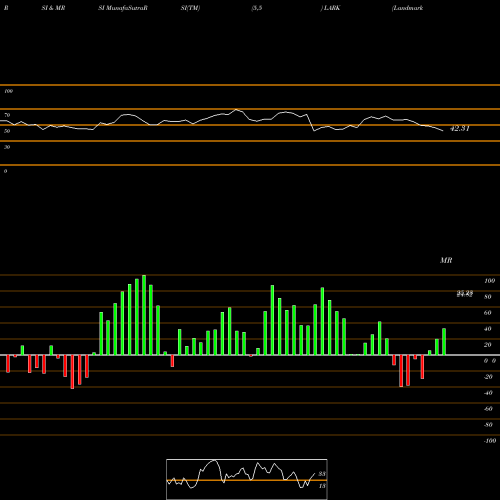The width and height of the screenshot is (500, 500).
Task: Click the '70' RSI level label
Action: [x=7, y=115]
